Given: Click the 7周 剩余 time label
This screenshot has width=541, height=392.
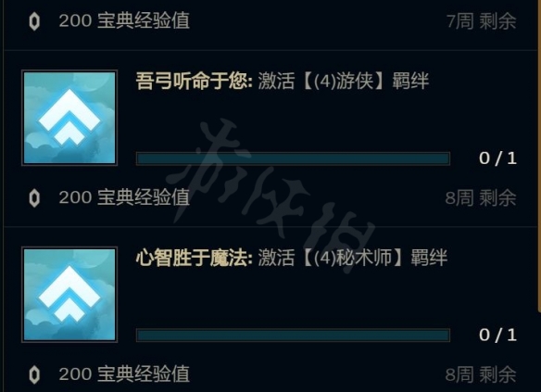Looking at the screenshot, I should 482,21.
